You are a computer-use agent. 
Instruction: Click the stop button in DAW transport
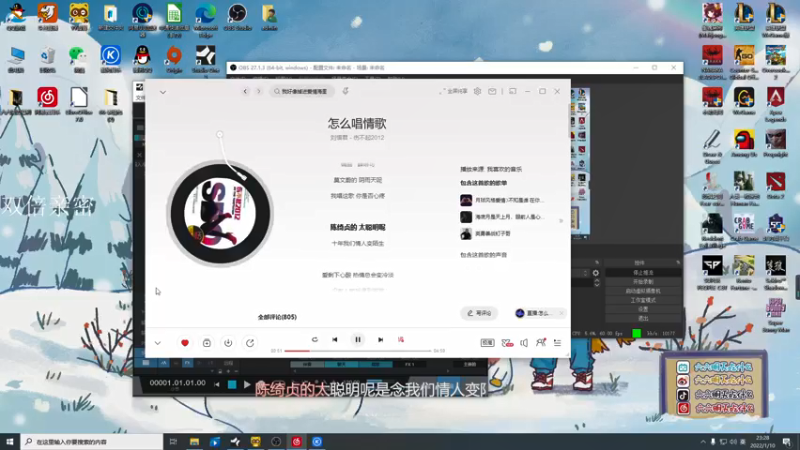click(232, 385)
